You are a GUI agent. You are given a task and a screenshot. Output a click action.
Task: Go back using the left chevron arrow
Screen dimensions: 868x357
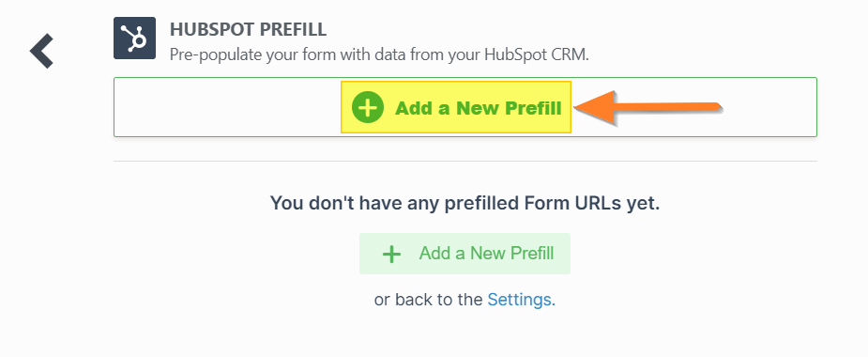click(x=41, y=51)
